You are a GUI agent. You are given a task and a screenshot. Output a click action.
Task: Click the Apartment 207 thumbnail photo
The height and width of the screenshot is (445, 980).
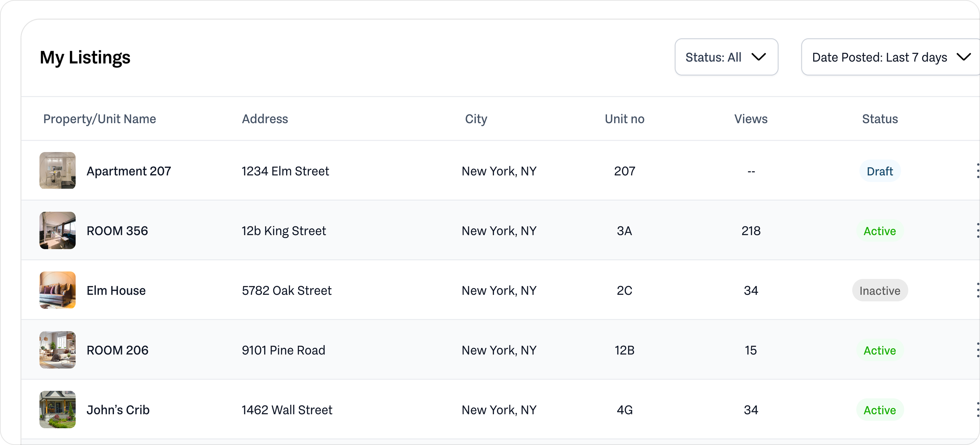[x=58, y=171]
